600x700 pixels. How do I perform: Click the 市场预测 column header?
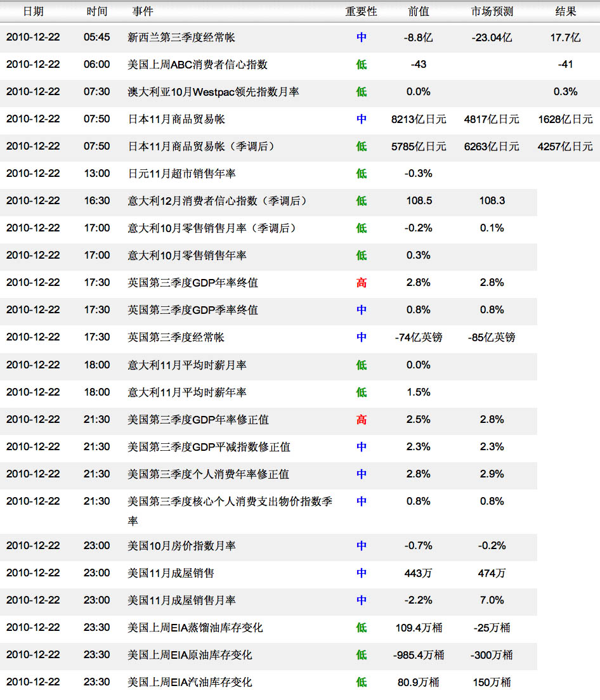pos(492,11)
